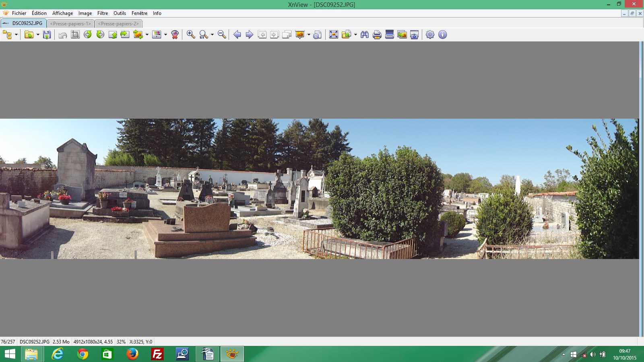644x362 pixels.
Task: Open Options with the gear icon
Action: (430, 35)
